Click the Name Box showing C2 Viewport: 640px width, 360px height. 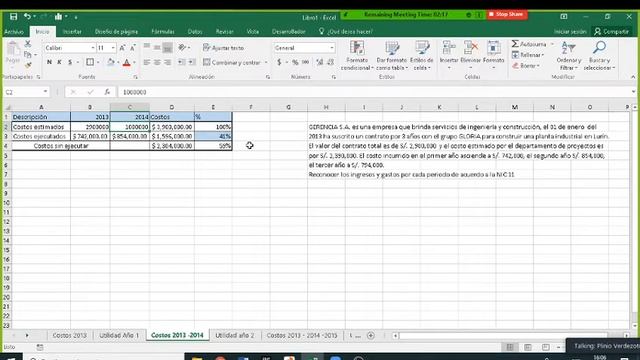pos(26,92)
